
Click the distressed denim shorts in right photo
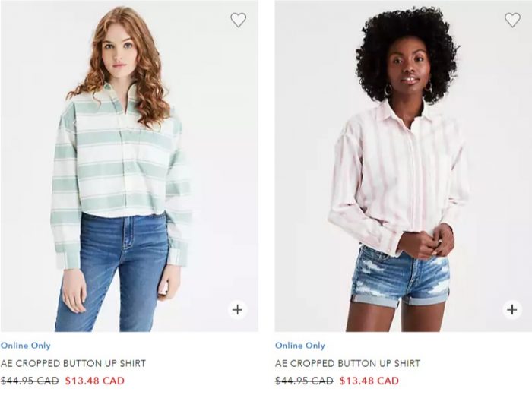click(x=402, y=276)
